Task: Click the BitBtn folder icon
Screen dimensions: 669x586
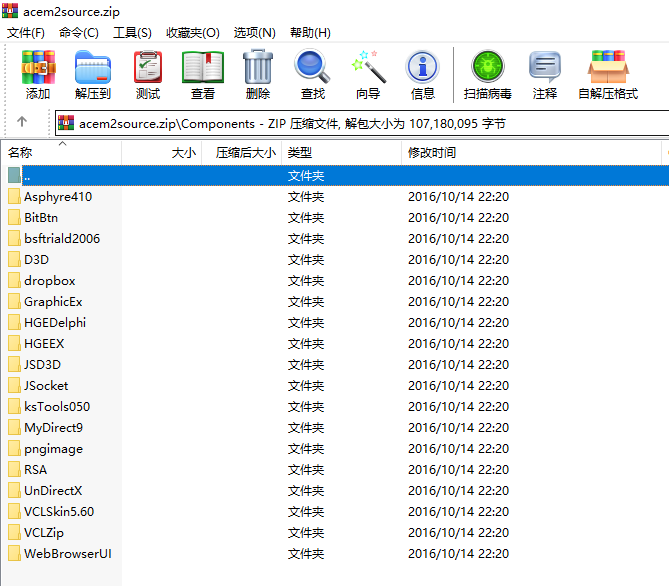Action: [14, 218]
